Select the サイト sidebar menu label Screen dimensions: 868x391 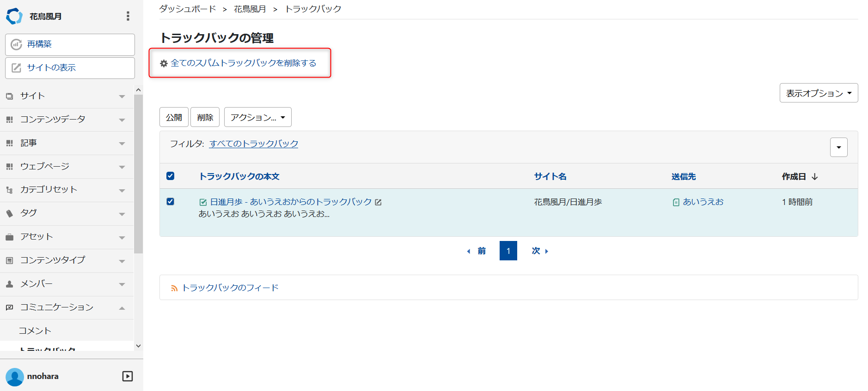(32, 96)
